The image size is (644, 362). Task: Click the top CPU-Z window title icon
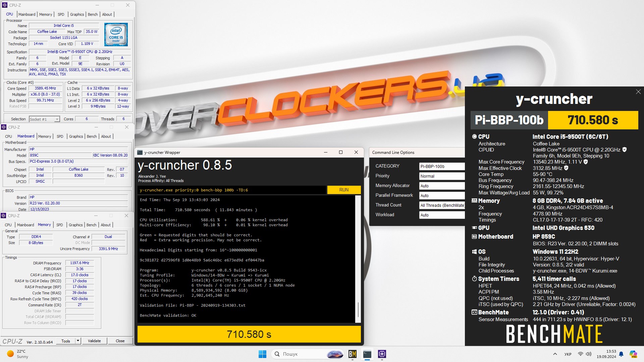pos(5,5)
